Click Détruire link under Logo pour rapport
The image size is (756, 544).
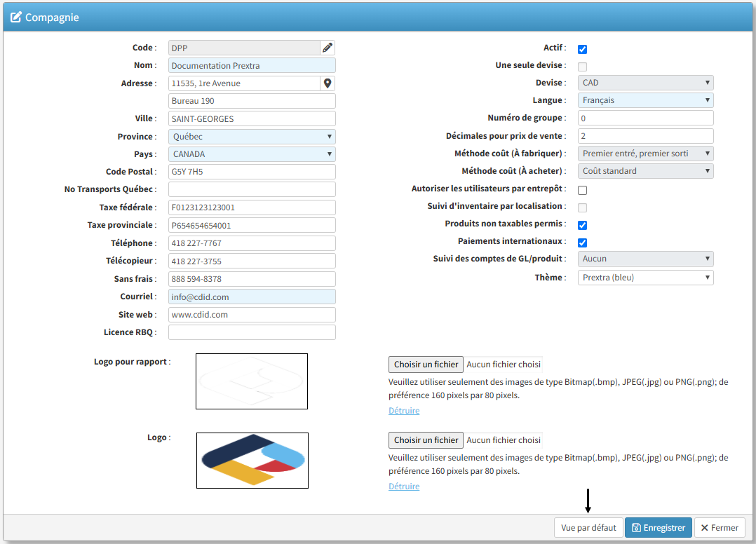[404, 411]
